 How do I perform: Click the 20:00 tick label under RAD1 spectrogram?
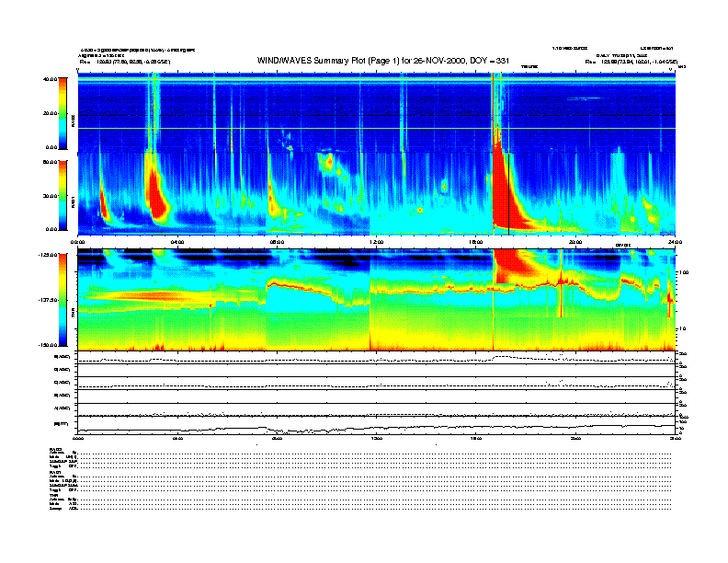575,242
